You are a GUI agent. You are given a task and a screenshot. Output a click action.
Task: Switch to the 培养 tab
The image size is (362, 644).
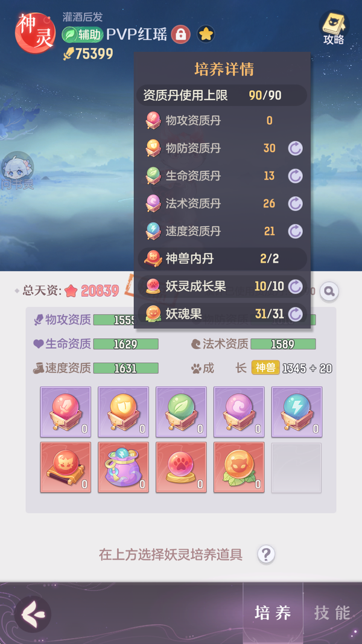[x=273, y=613]
